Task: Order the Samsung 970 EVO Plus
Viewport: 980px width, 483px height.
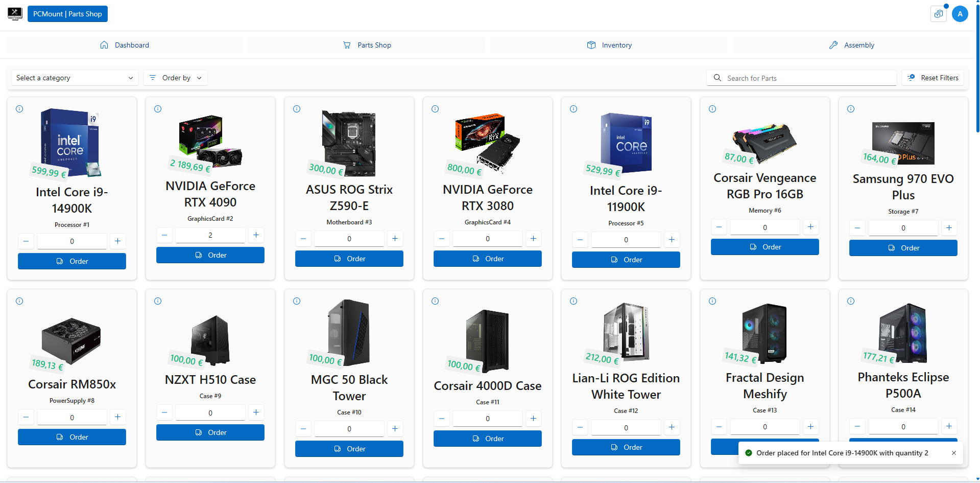Action: tap(903, 248)
